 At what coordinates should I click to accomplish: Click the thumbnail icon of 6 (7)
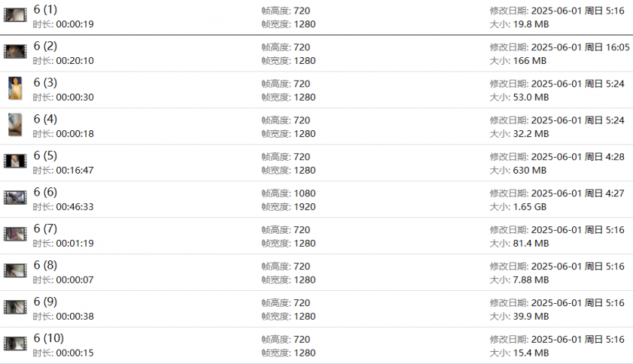click(15, 235)
